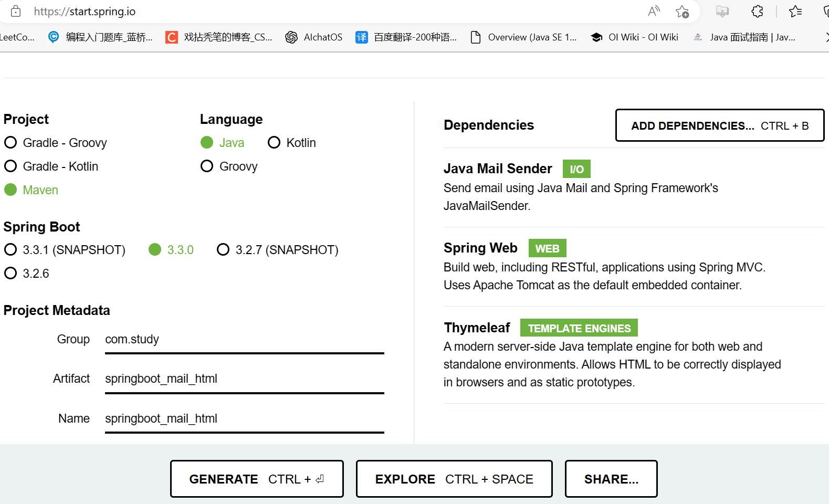Image resolution: width=829 pixels, height=504 pixels.
Task: Open the Favorites toolbar star icon
Action: pos(794,11)
